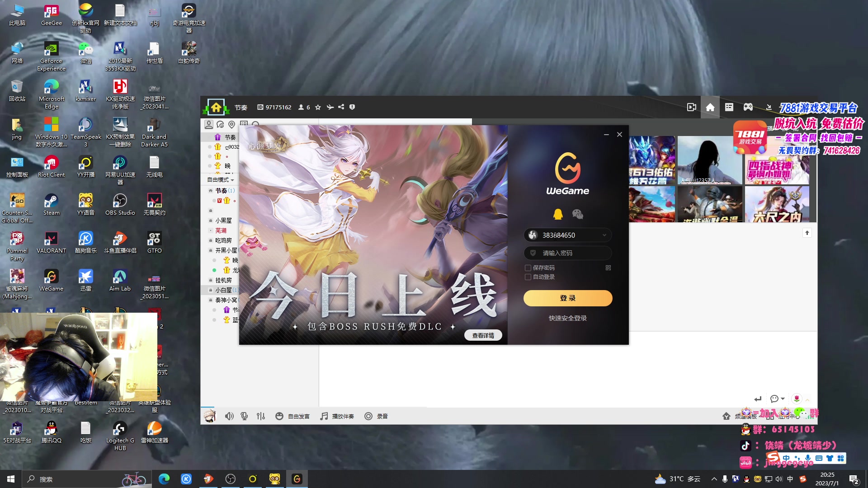Screen dimensions: 868x488
Task: Open GeForce Experience desktop shortcut
Action: pyautogui.click(x=51, y=56)
